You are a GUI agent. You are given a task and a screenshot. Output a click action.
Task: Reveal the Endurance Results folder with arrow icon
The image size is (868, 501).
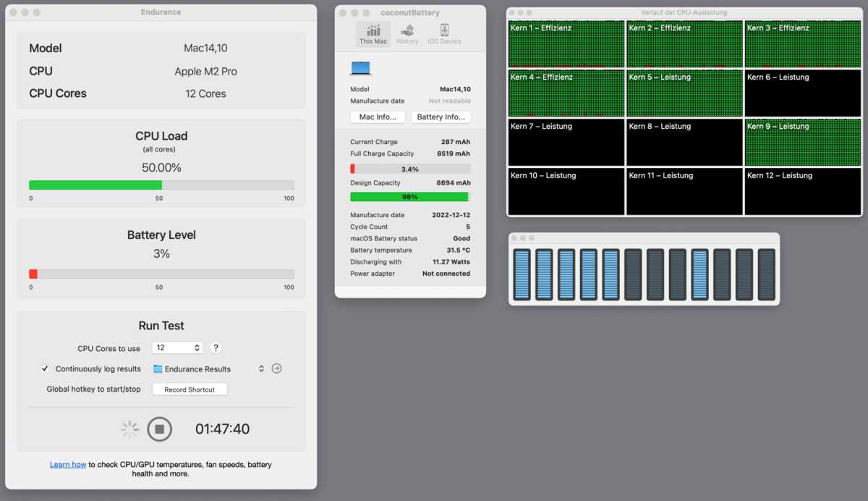[x=276, y=369]
